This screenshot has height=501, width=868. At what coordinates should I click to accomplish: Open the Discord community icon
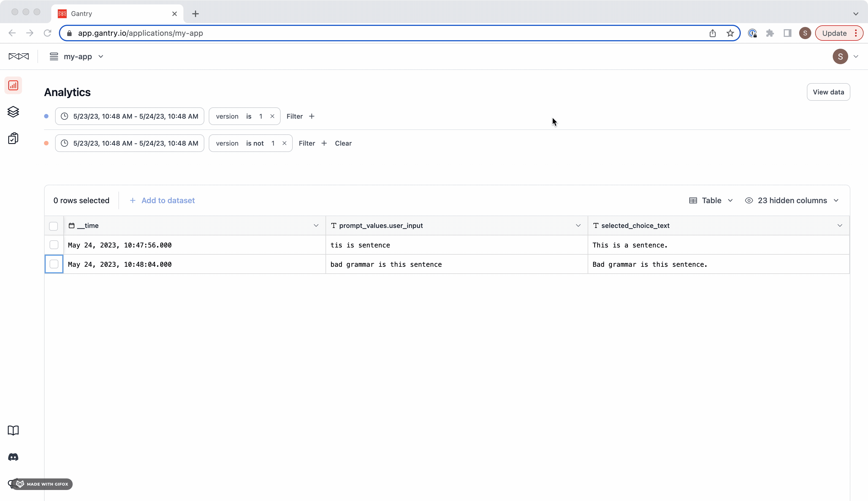(x=13, y=457)
